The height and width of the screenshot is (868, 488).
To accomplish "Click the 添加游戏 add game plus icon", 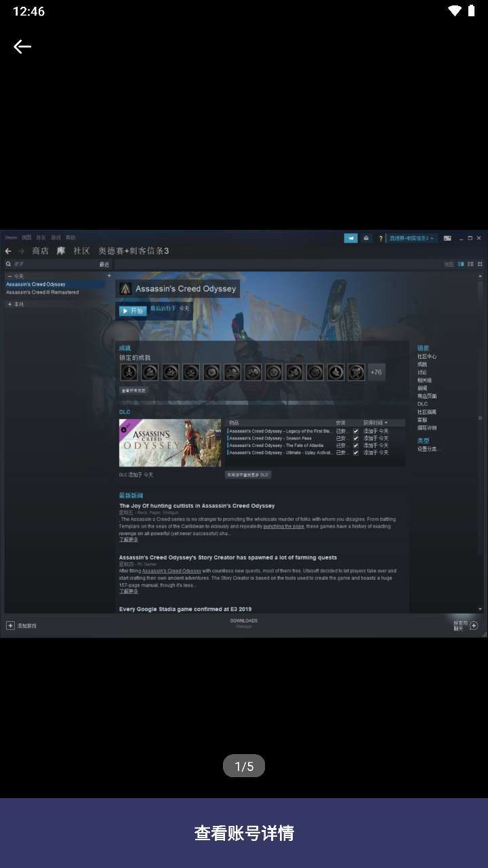I will (10, 625).
